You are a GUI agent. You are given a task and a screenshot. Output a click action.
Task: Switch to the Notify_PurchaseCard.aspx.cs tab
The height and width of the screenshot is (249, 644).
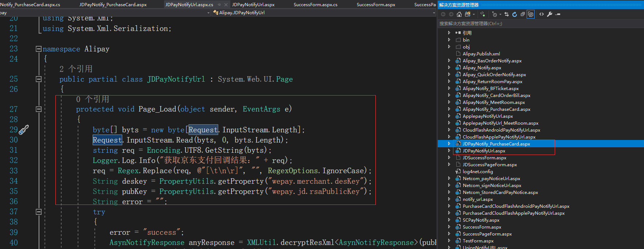(x=30, y=5)
